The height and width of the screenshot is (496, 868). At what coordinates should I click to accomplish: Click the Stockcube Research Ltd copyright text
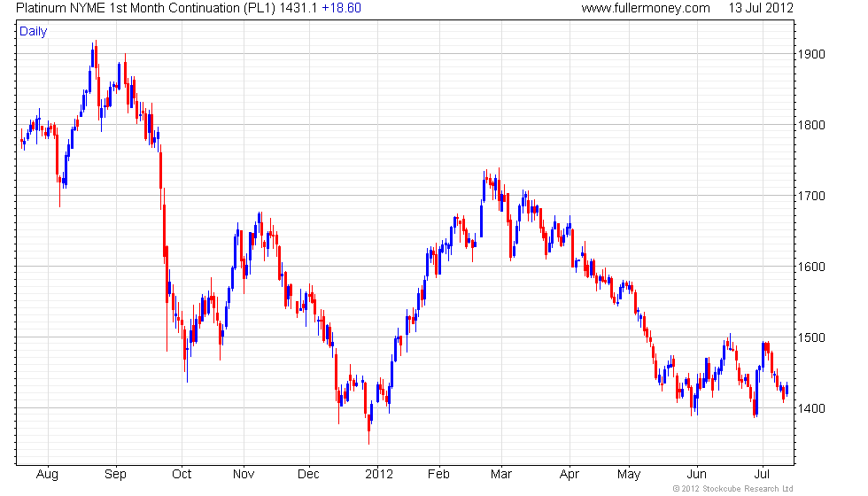(x=733, y=489)
